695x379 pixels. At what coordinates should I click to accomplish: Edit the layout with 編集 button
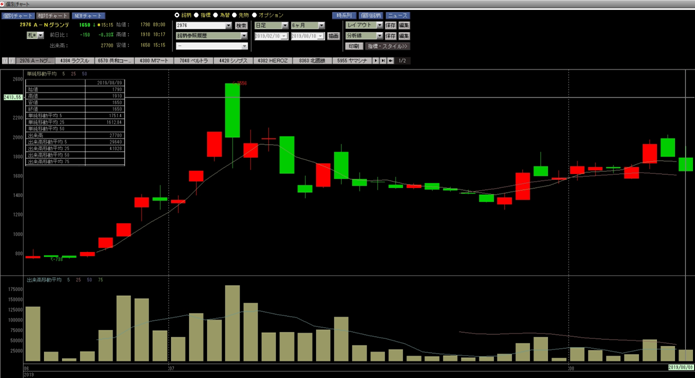(x=404, y=25)
